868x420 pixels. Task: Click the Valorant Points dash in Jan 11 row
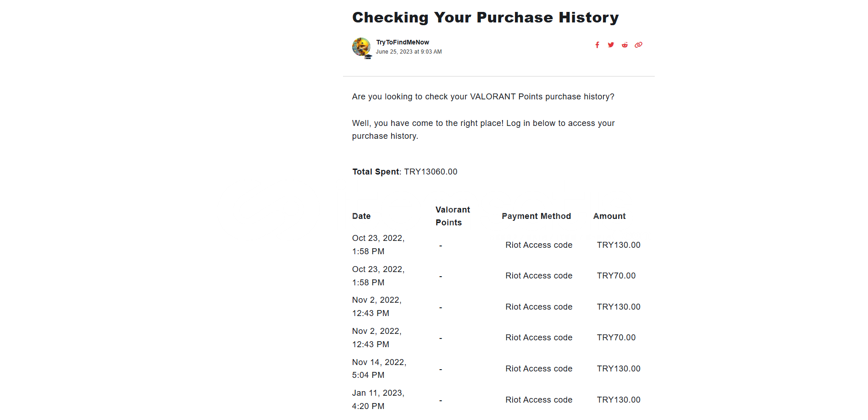click(x=441, y=401)
